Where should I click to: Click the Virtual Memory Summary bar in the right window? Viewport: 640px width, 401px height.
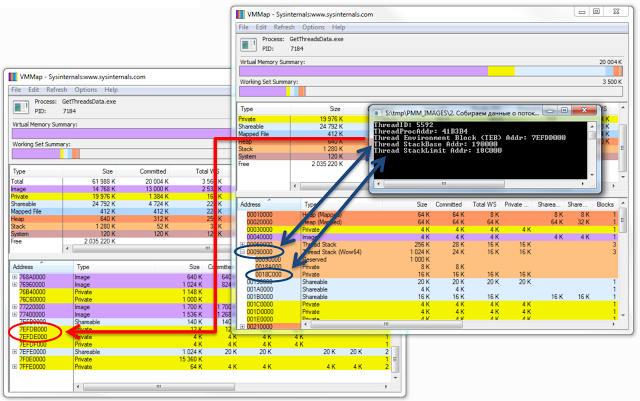[431, 71]
